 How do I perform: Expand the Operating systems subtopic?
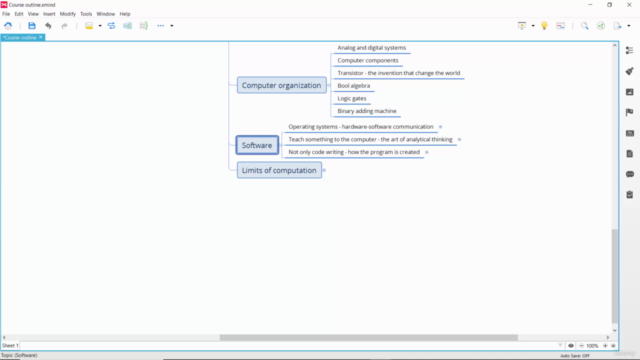[x=440, y=127]
